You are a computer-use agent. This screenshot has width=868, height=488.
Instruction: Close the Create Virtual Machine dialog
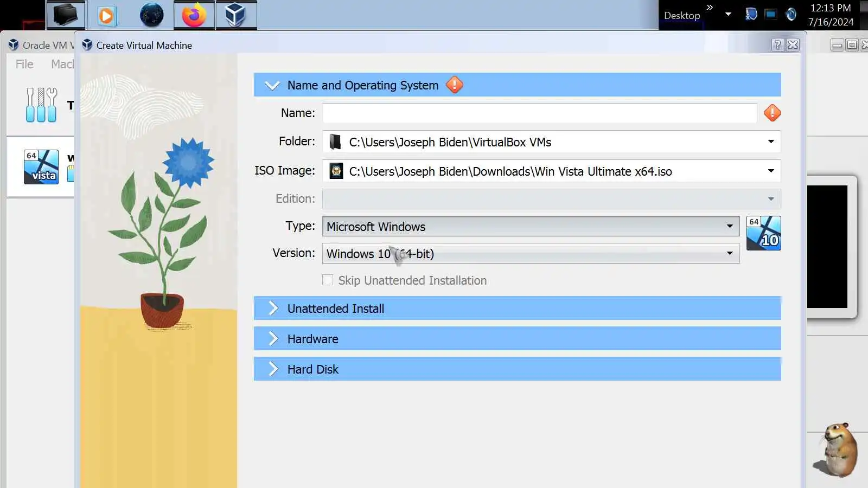pos(793,45)
